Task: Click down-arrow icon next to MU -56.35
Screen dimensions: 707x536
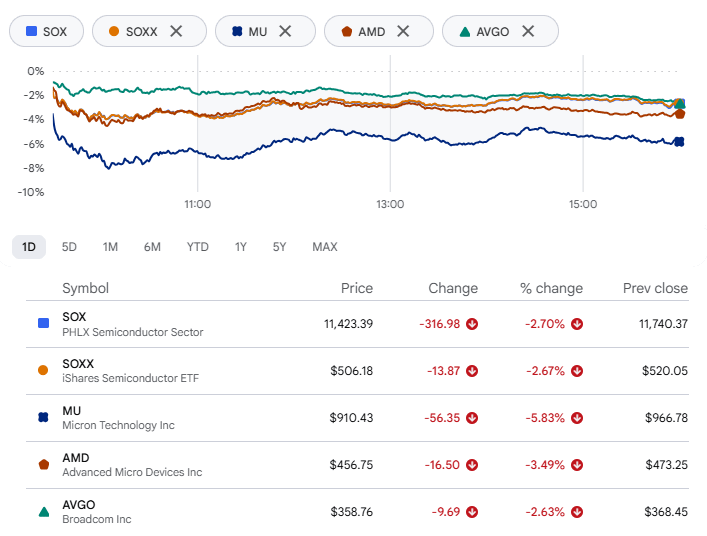Action: (472, 418)
